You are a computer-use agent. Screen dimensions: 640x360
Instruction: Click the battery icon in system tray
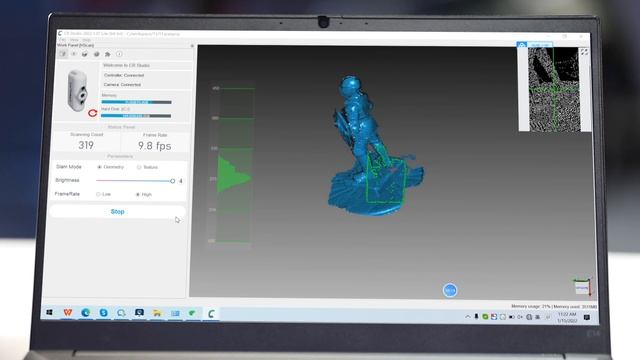pyautogui.click(x=511, y=317)
